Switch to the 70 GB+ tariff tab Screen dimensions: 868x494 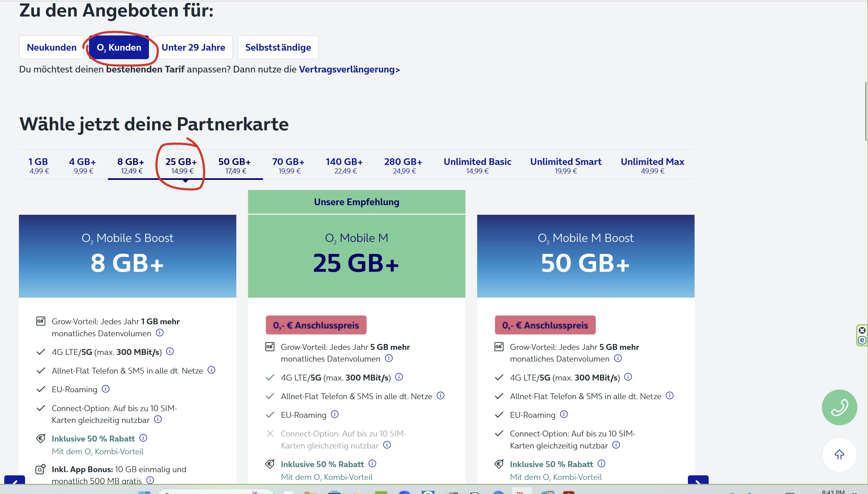point(288,165)
